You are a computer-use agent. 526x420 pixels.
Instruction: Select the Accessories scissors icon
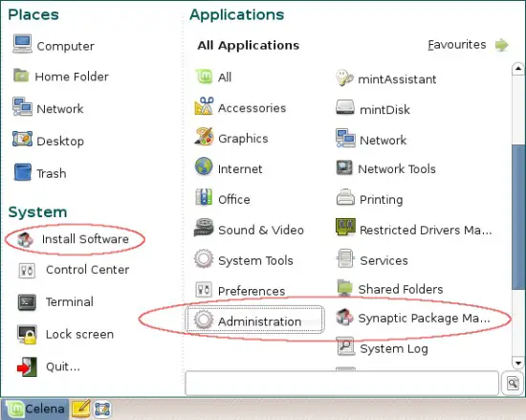[204, 106]
